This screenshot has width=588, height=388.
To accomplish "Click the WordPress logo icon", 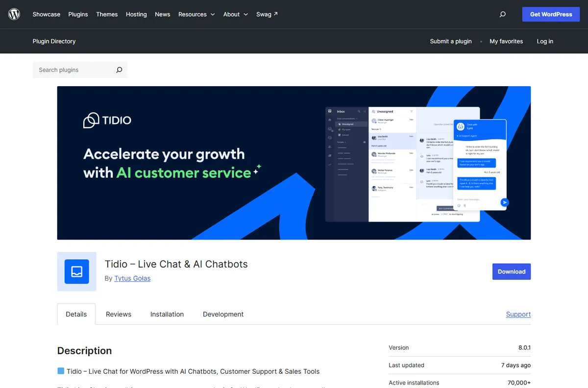I will tap(14, 14).
